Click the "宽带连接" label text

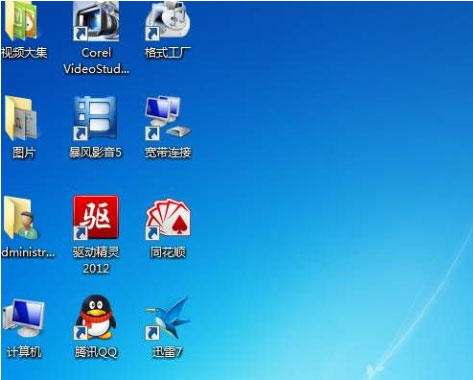(x=168, y=152)
